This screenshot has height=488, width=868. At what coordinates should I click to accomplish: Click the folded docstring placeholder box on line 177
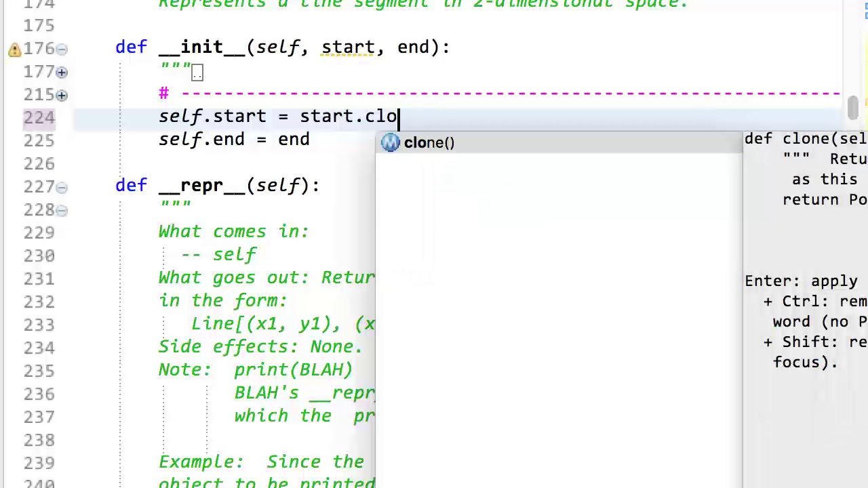click(x=197, y=73)
